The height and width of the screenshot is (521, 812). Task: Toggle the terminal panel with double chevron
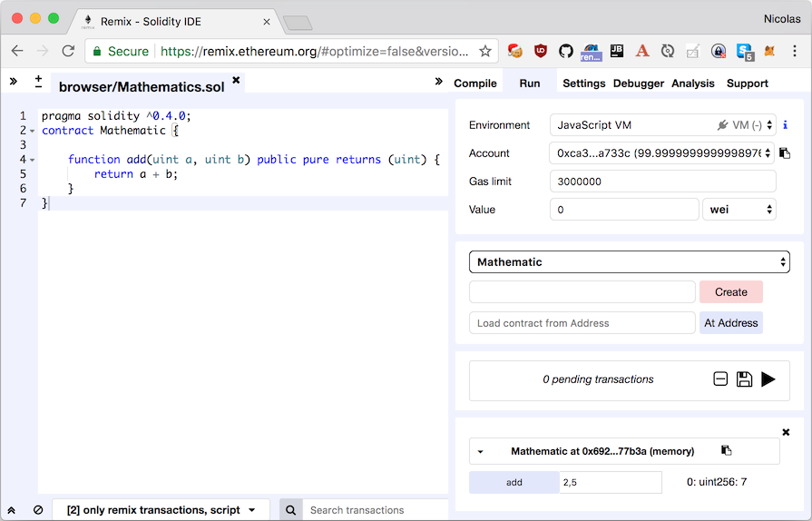click(x=13, y=510)
